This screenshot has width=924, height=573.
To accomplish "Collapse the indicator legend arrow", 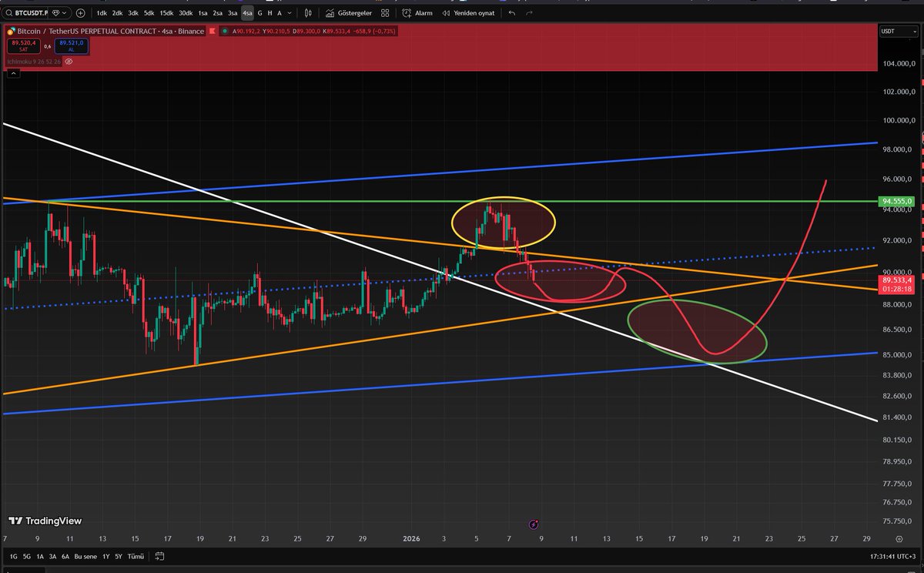I will point(12,73).
